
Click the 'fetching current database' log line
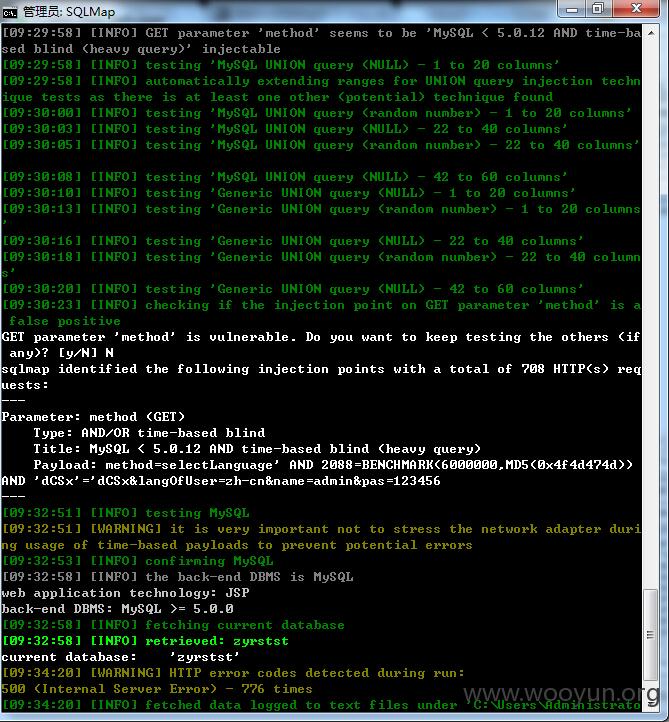point(173,625)
